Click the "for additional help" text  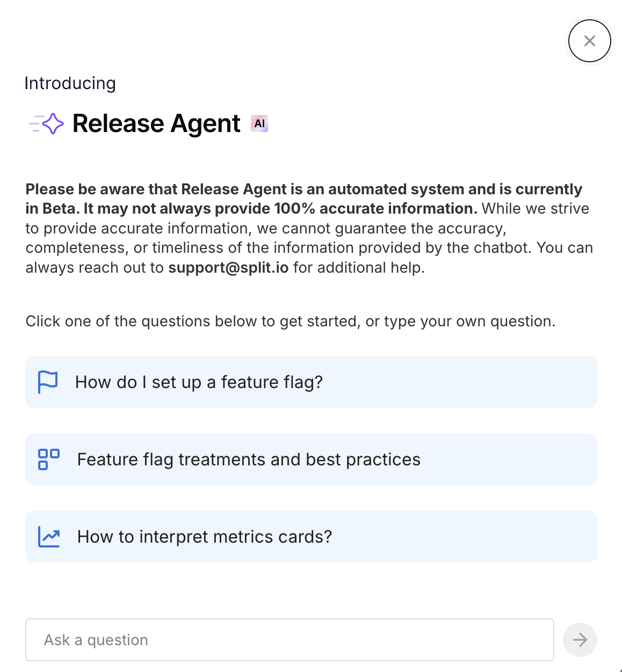358,267
